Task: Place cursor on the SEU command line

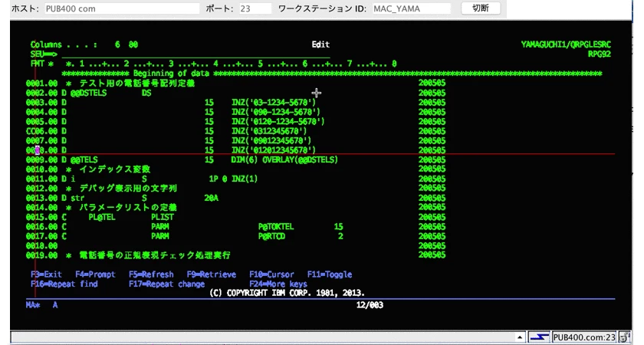Action: click(x=196, y=54)
